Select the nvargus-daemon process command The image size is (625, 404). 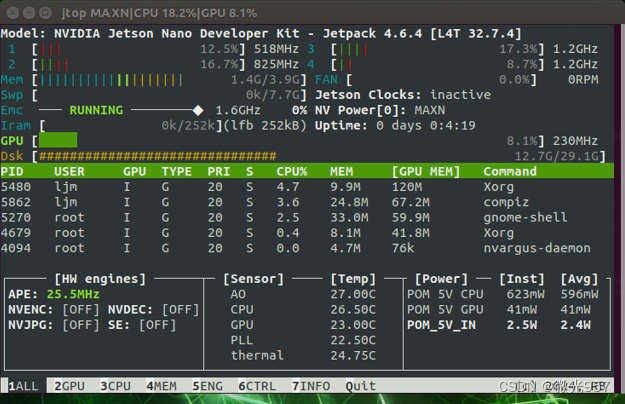point(537,248)
